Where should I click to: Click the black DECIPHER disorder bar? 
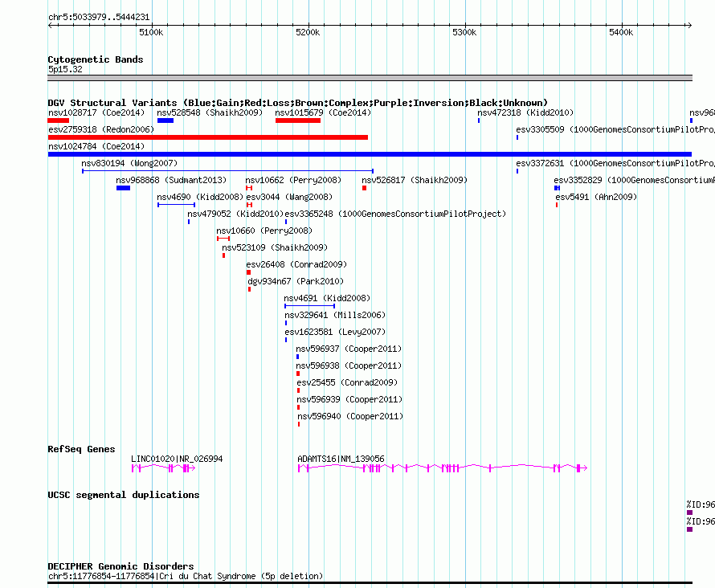[x=370, y=582]
